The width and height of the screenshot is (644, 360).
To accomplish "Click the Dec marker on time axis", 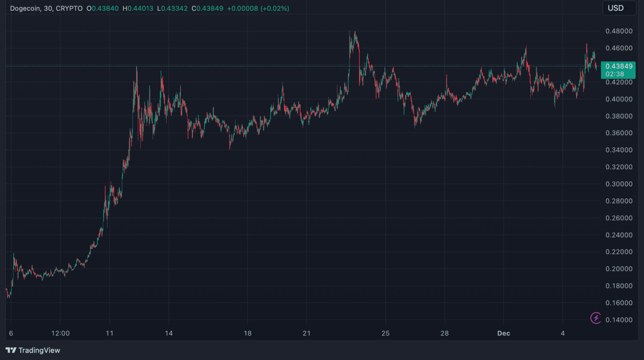I will 504,333.
